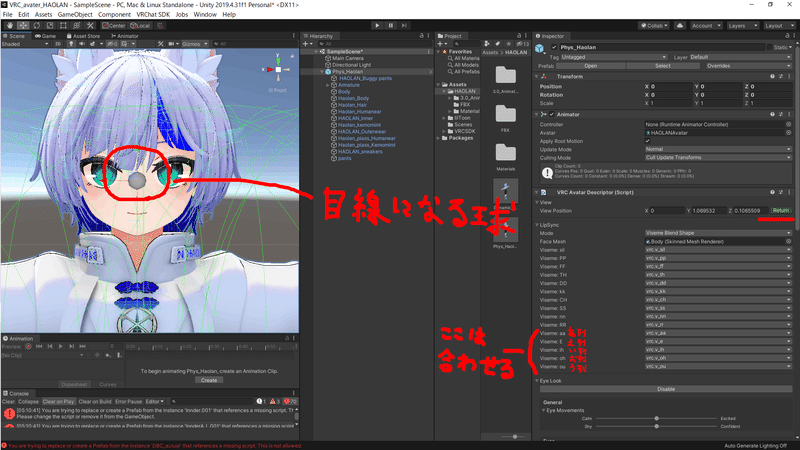Toggle handle rotation with the Local button

click(140, 26)
